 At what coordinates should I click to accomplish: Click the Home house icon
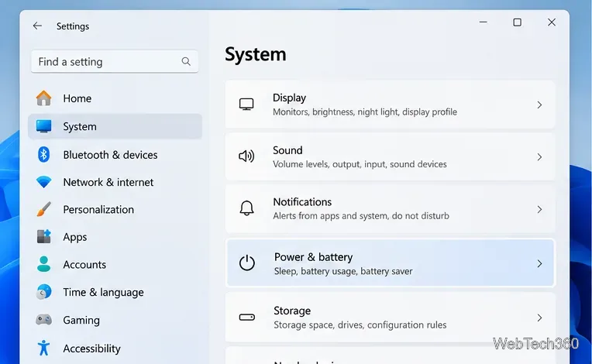pos(44,98)
